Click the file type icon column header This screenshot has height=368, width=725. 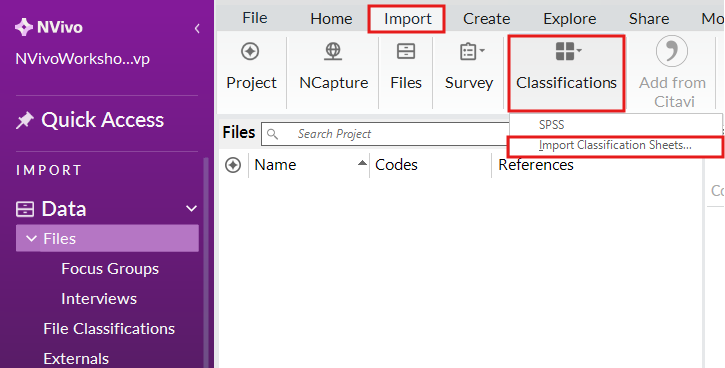233,165
